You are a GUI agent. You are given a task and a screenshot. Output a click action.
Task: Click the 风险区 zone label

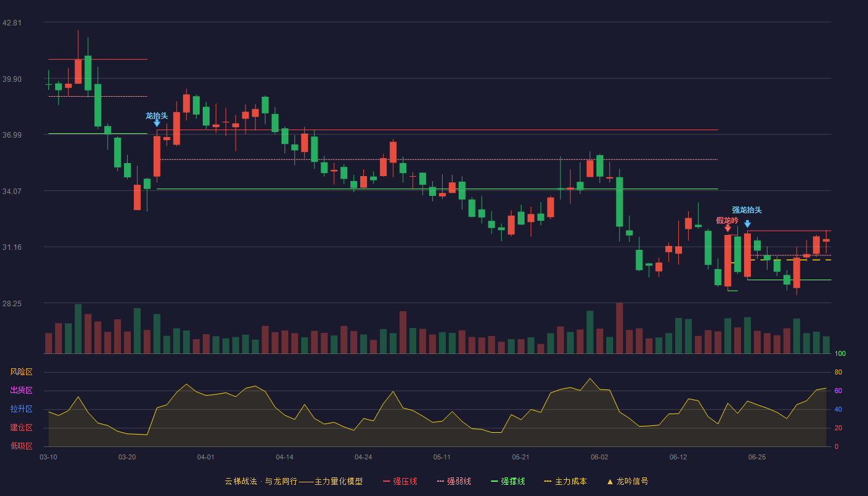pos(21,372)
